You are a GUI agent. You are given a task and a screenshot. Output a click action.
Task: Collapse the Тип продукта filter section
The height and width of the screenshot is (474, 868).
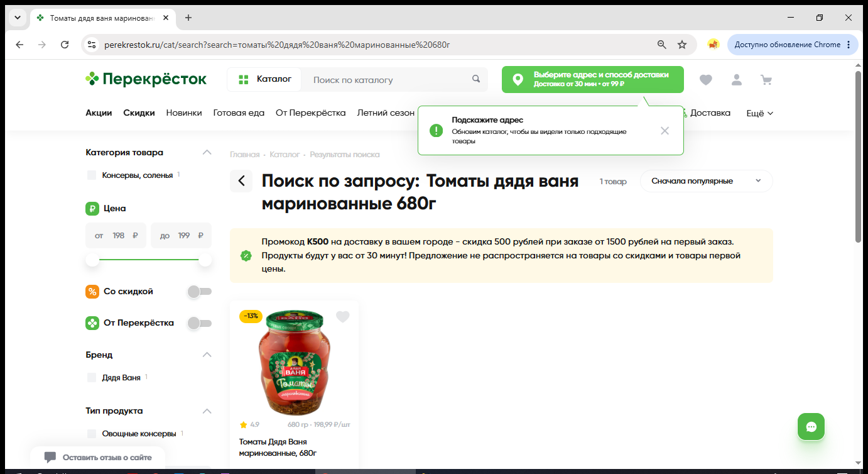[x=207, y=411]
